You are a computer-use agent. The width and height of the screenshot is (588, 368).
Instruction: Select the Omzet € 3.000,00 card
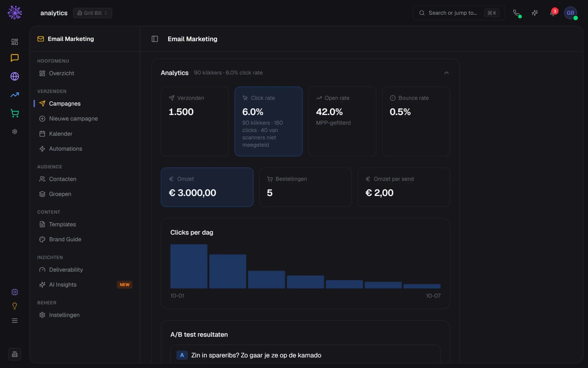tap(207, 187)
